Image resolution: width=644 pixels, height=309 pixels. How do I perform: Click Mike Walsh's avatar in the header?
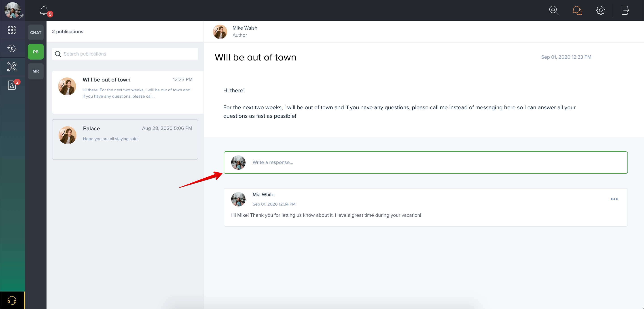pos(220,32)
